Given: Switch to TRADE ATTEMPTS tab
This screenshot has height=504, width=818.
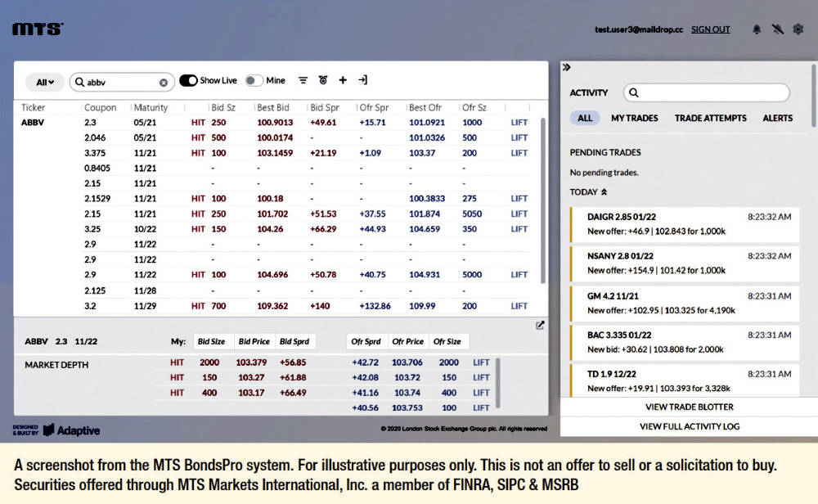Looking at the screenshot, I should point(711,118).
